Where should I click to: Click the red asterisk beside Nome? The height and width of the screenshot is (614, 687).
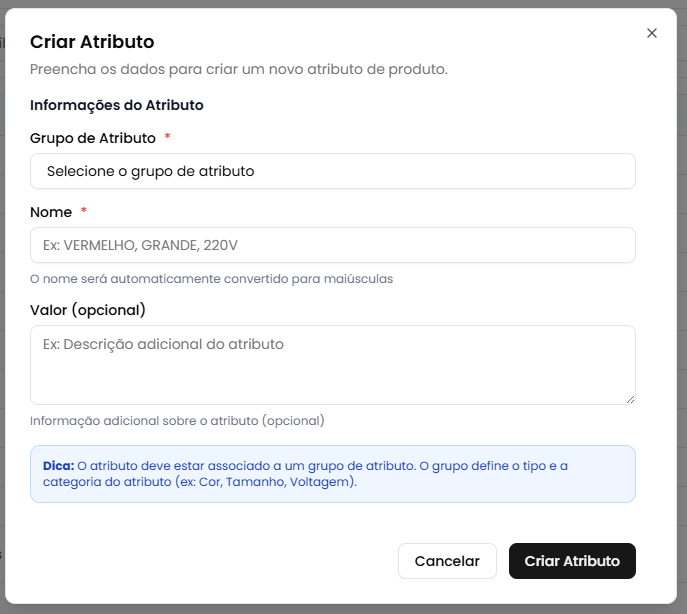83,211
